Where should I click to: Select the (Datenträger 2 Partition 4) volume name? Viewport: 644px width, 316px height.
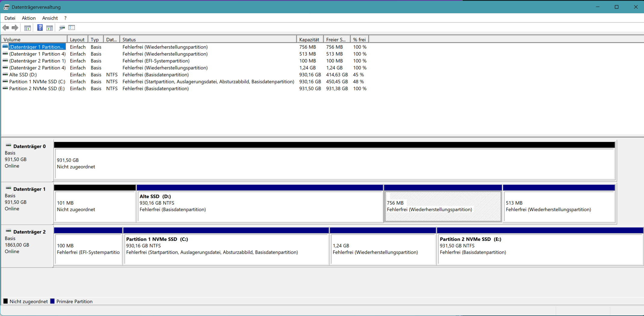point(37,68)
